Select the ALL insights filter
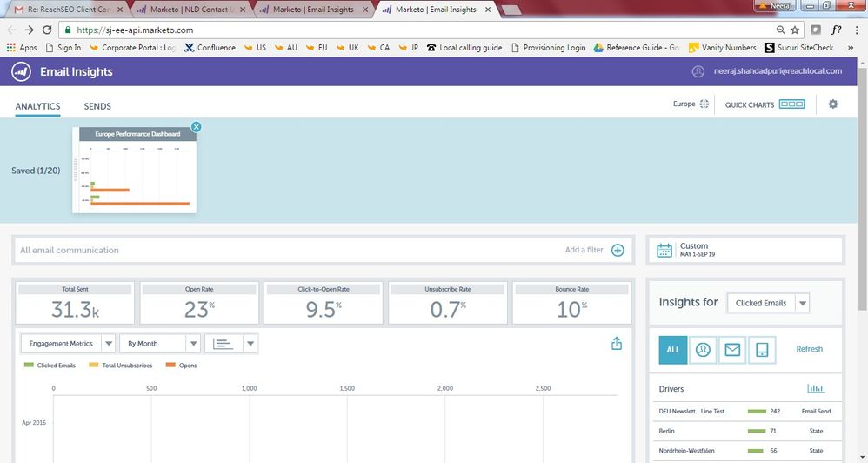This screenshot has height=463, width=868. click(672, 349)
